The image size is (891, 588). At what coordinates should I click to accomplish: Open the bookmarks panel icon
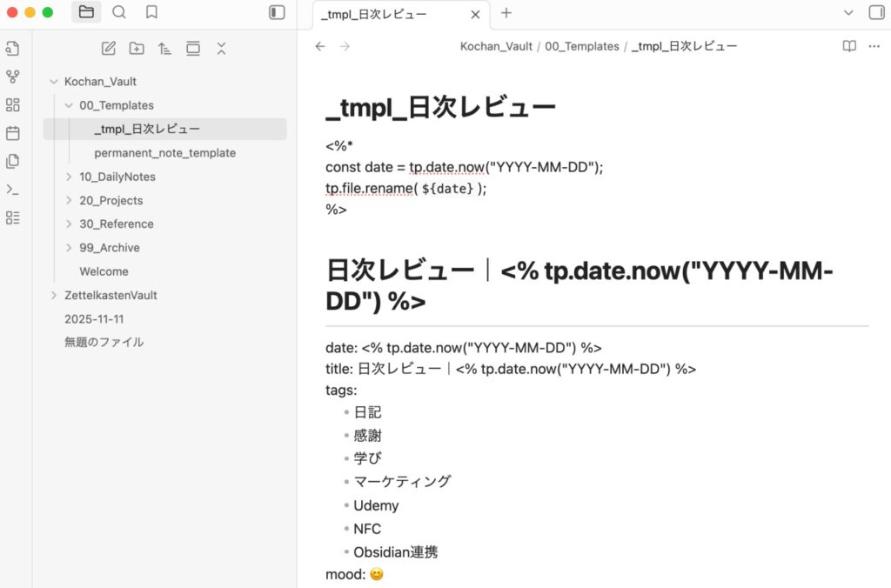[x=151, y=12]
